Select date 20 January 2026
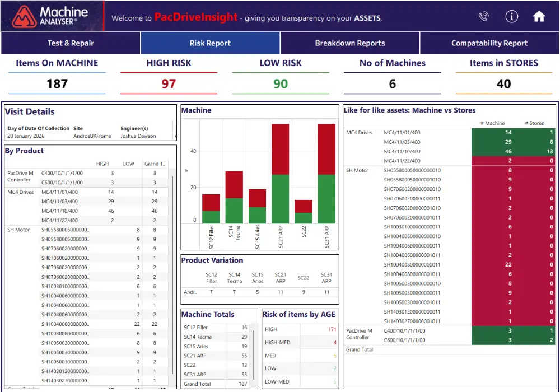This screenshot has height=392, width=560. [x=26, y=136]
